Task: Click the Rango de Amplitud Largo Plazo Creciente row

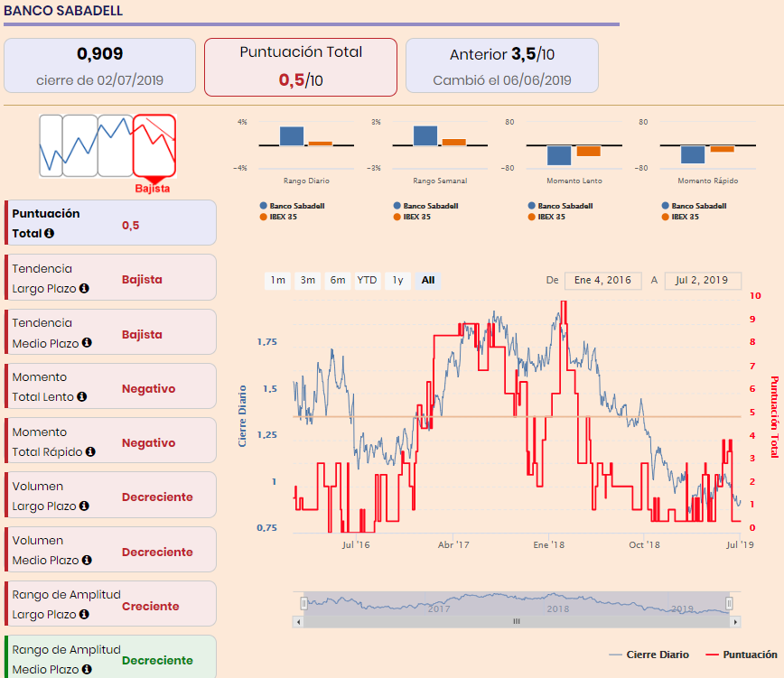Action: [x=110, y=604]
